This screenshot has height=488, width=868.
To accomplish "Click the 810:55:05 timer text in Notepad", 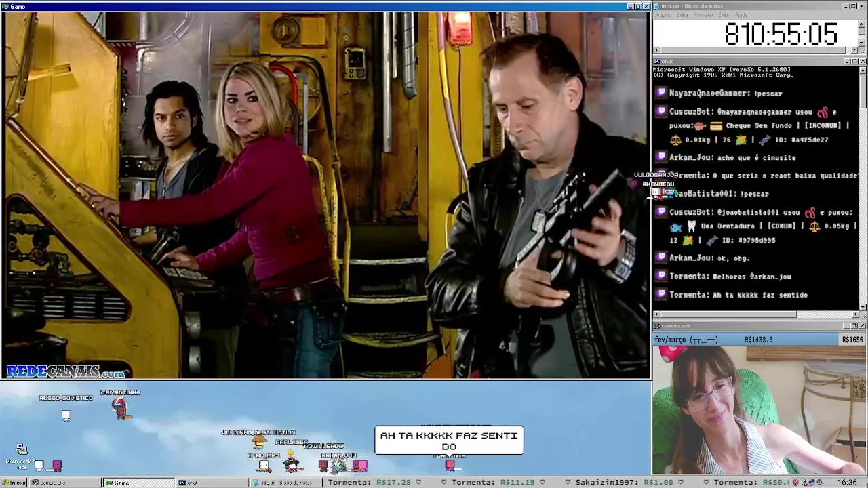I will coord(781,34).
